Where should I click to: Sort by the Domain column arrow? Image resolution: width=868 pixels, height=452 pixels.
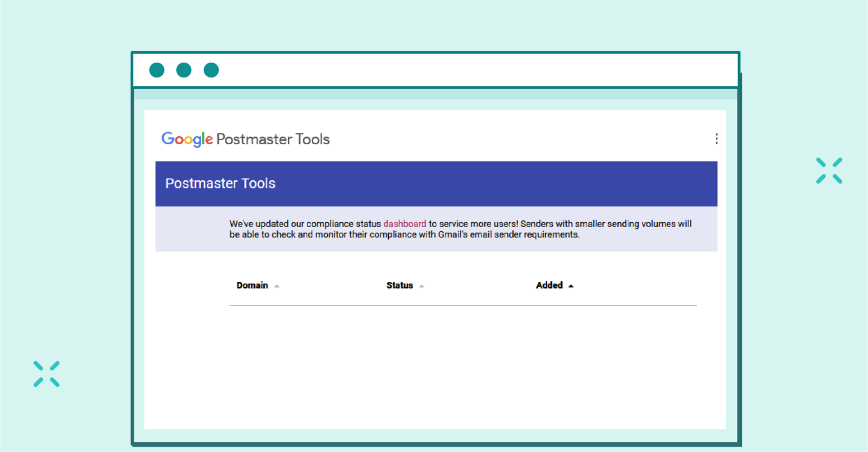(276, 286)
